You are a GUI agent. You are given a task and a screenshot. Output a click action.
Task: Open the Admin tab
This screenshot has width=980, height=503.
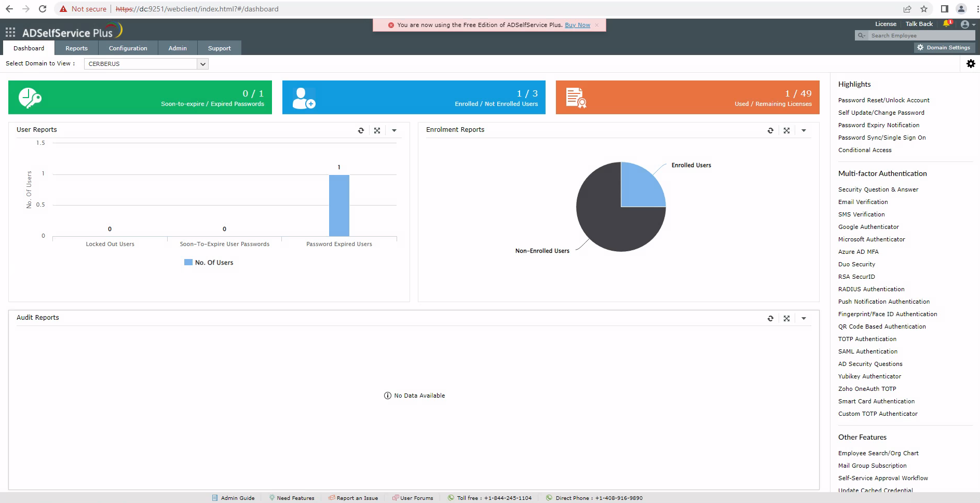[x=178, y=48]
